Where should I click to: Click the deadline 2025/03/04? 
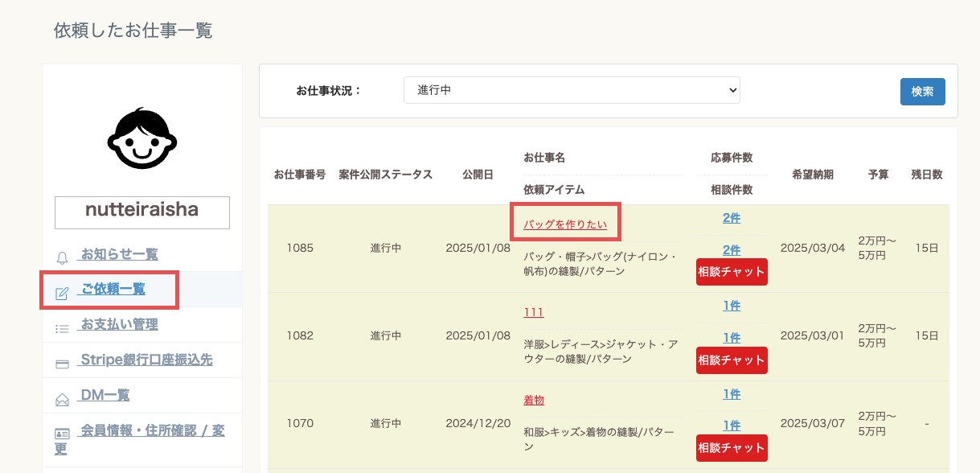(x=813, y=247)
